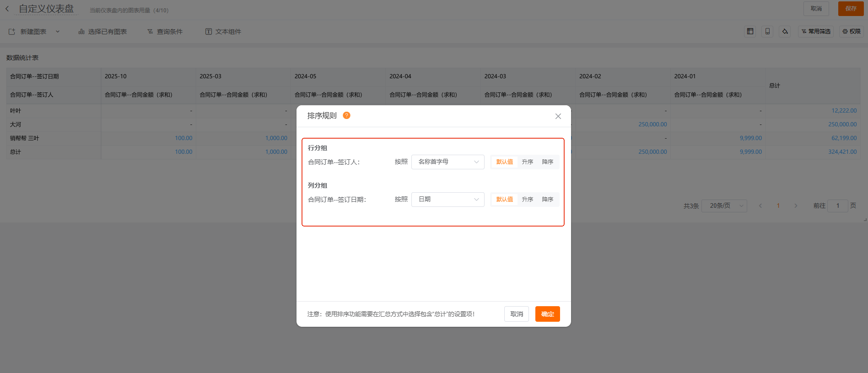The width and height of the screenshot is (868, 373).
Task: Expand the 20条/页 page size dropdown
Action: (x=724, y=206)
